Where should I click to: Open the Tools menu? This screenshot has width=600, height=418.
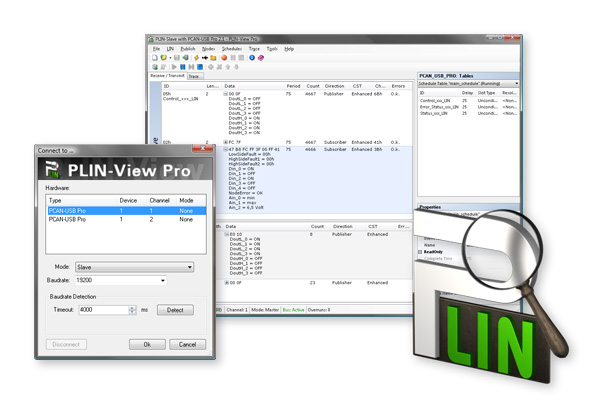[272, 49]
